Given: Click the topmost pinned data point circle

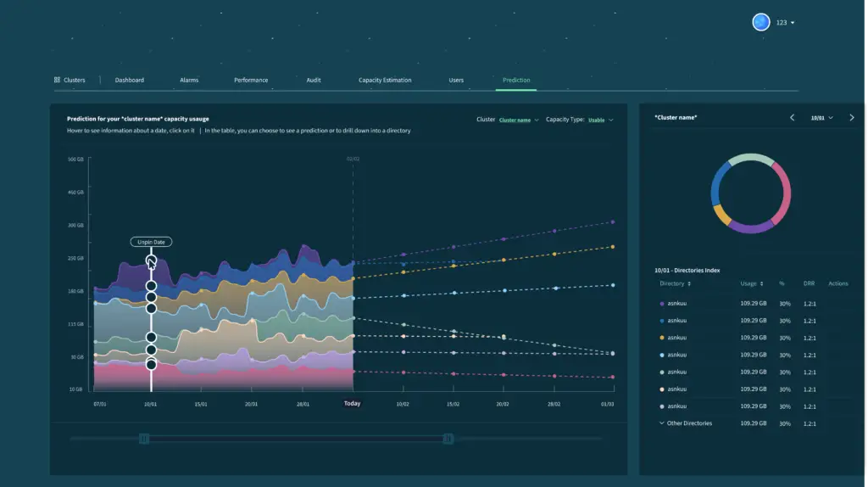Looking at the screenshot, I should (x=151, y=260).
